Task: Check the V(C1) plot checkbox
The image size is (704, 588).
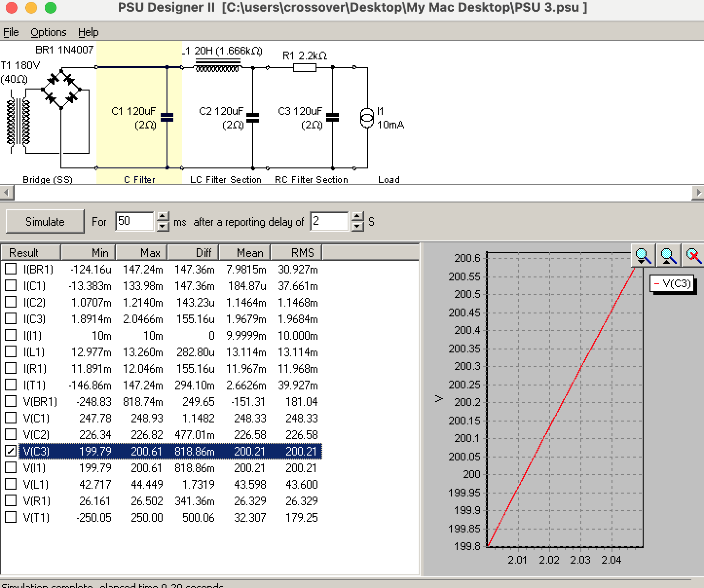Action: tap(11, 418)
